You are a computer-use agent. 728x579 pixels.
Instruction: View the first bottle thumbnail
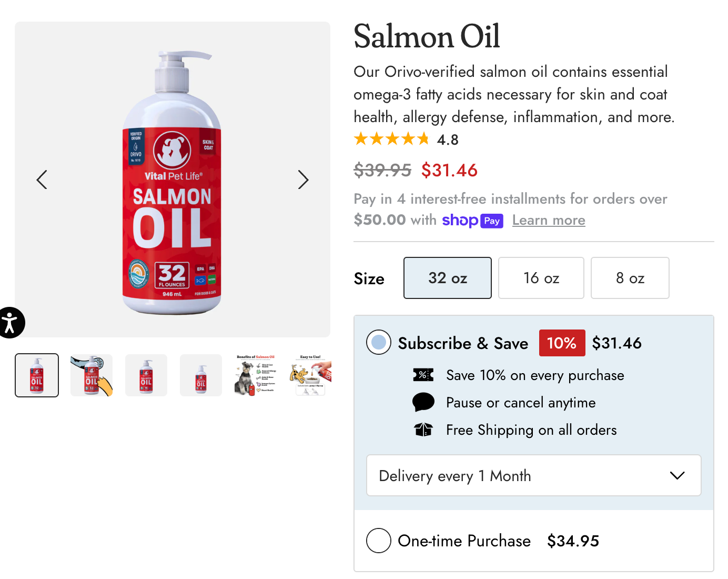(37, 375)
